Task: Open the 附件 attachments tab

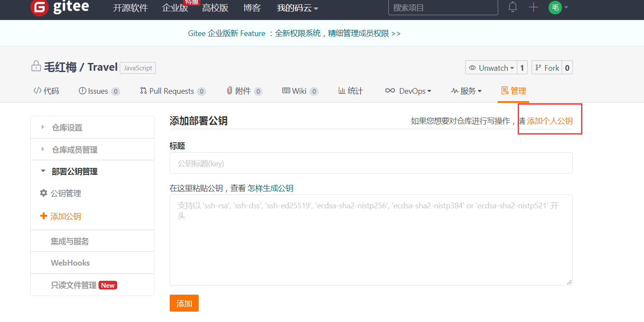Action: click(x=244, y=91)
